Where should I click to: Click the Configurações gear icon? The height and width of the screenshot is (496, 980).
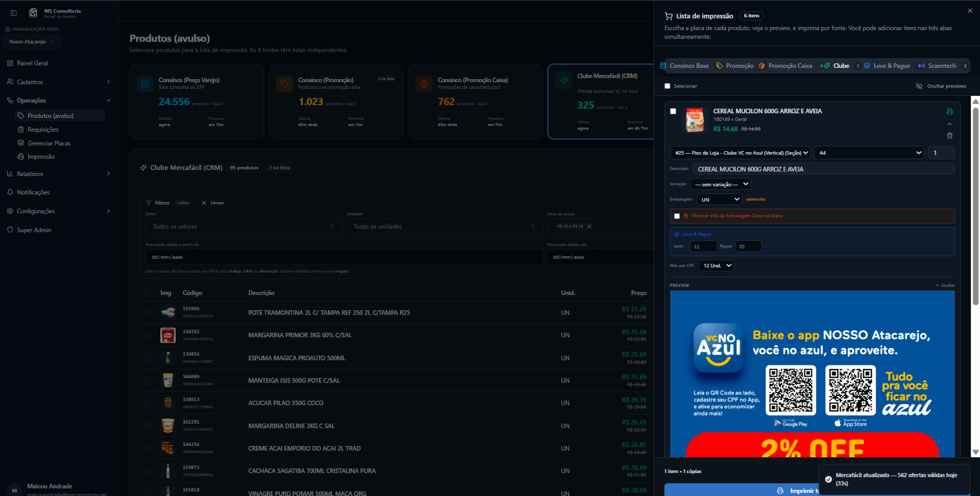point(10,211)
